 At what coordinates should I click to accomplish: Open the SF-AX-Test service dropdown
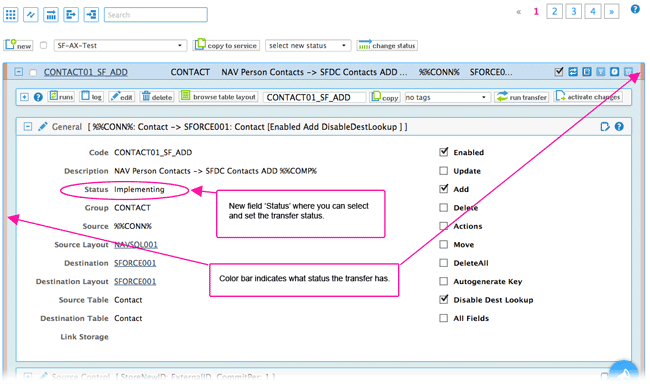point(120,45)
